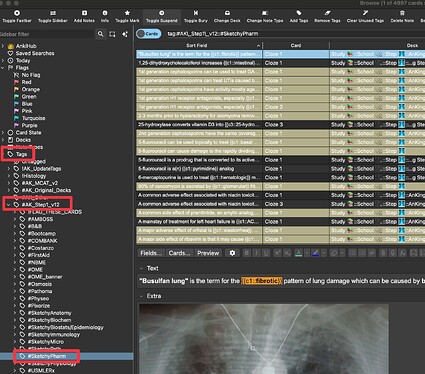Expand the AnkiHub sidebar item
Image resolution: width=425 pixels, height=374 pixels.
tap(3, 46)
